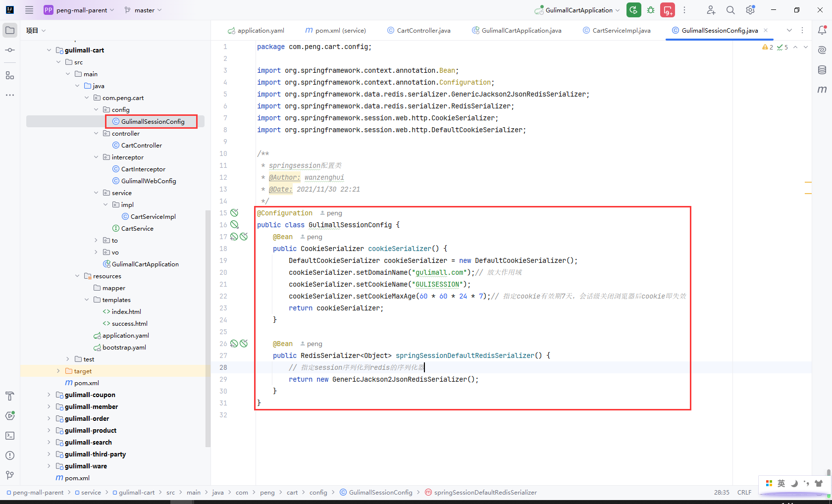
Task: Click gutter bean icon on line 15
Action: coord(234,213)
